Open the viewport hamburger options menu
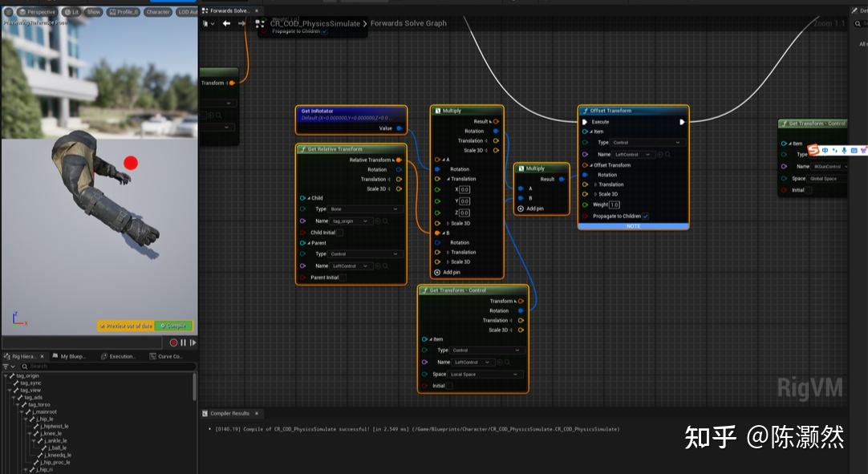The width and height of the screenshot is (868, 474). click(8, 12)
